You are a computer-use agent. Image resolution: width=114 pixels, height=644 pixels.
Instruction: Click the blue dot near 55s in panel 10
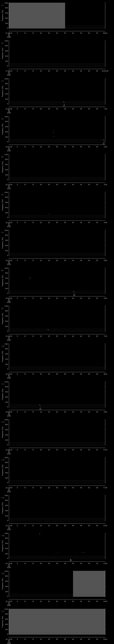point(98,364)
